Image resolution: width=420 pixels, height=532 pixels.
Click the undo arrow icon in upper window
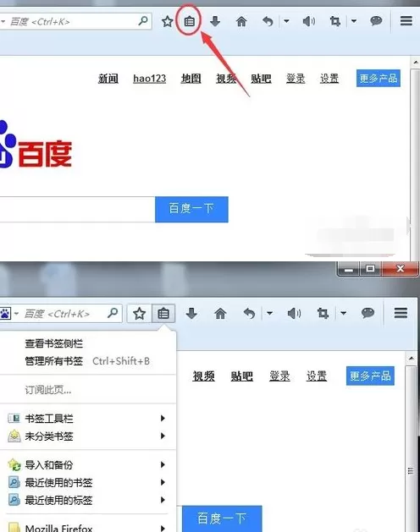pos(268,22)
